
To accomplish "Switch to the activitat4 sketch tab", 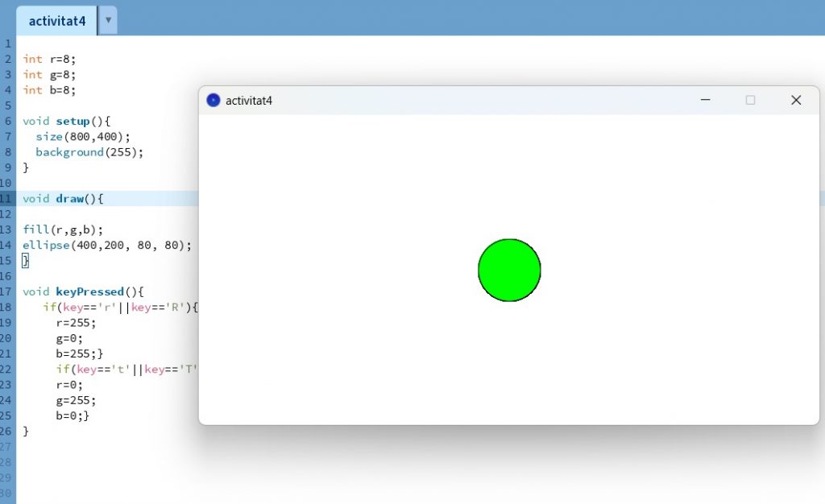I will click(x=56, y=21).
